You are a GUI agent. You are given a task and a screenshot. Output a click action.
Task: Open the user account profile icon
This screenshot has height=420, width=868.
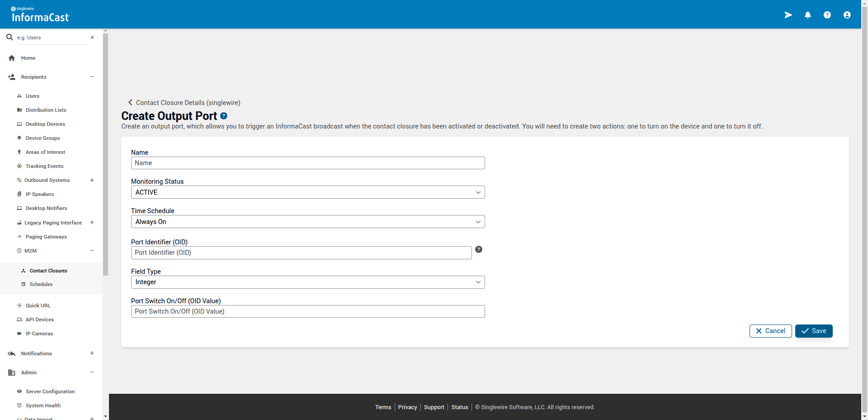coord(847,15)
